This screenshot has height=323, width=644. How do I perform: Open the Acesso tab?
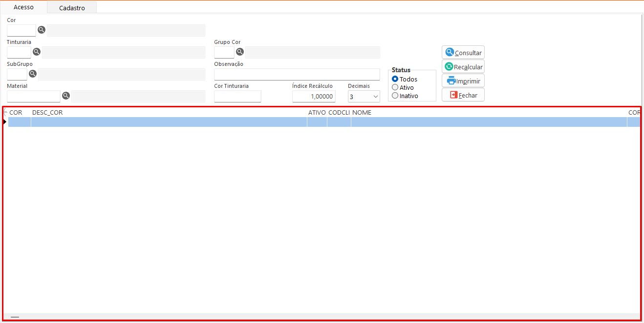point(23,7)
